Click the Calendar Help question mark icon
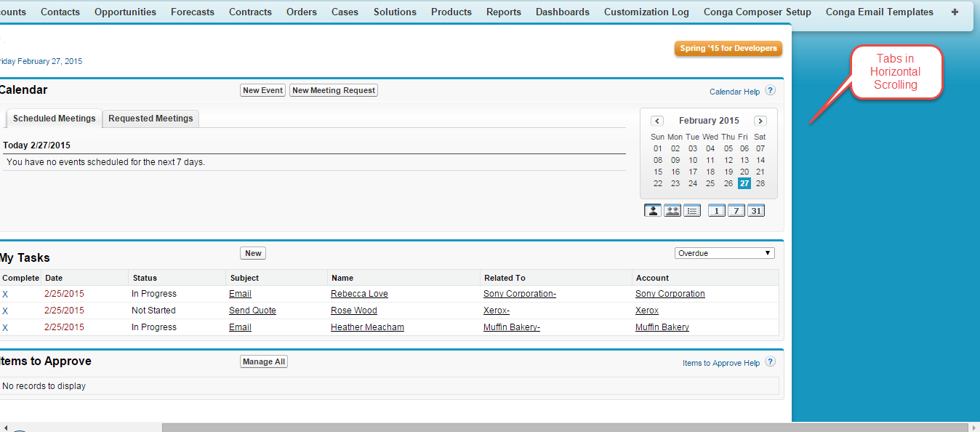This screenshot has height=432, width=980. pos(771,91)
